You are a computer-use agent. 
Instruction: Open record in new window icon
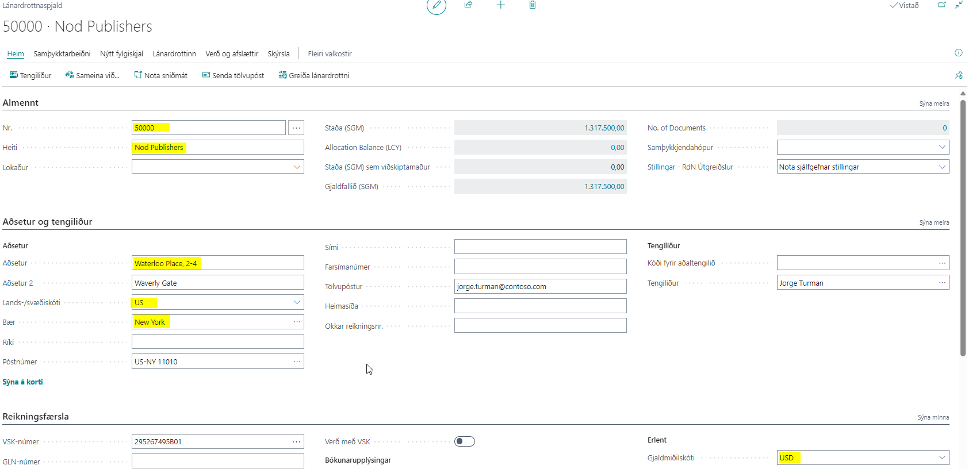942,5
